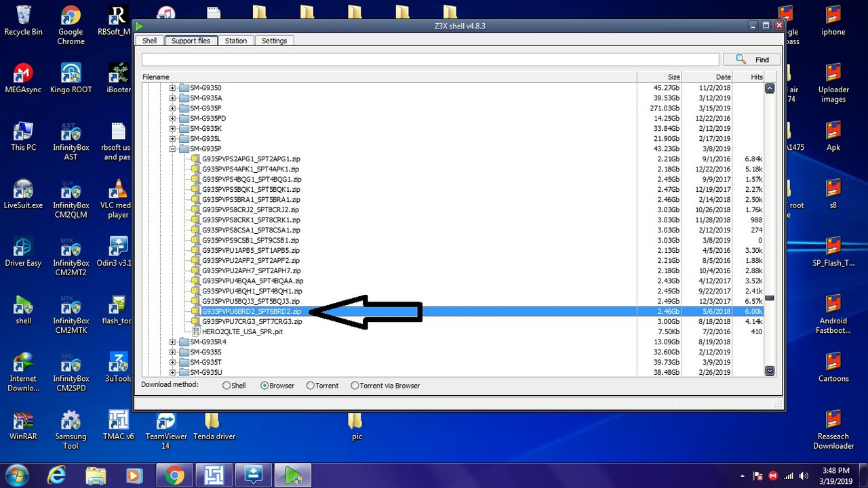Expand the SM-G9350 folder
Screen dimensions: 868x488
(172, 88)
